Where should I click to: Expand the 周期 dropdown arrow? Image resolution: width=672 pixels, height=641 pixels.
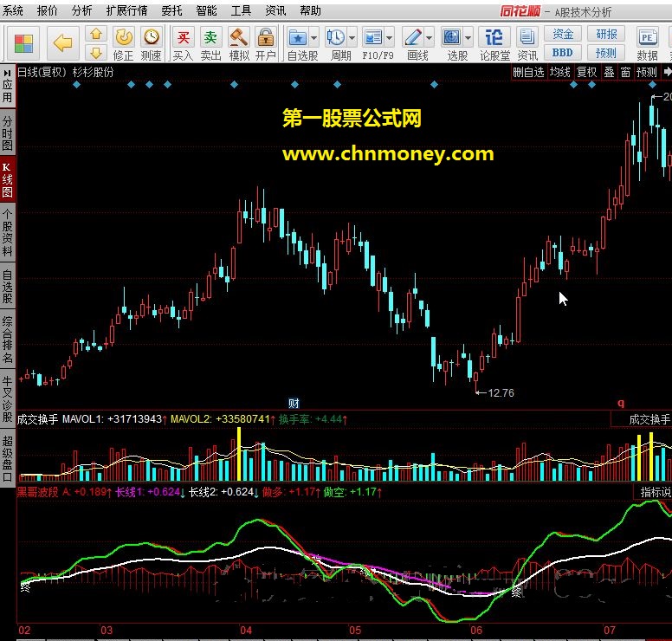[x=352, y=38]
